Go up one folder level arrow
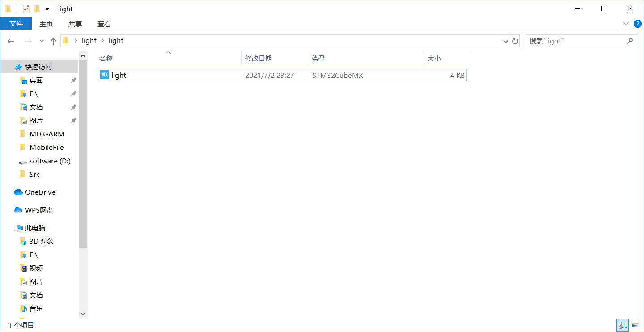 coord(53,41)
